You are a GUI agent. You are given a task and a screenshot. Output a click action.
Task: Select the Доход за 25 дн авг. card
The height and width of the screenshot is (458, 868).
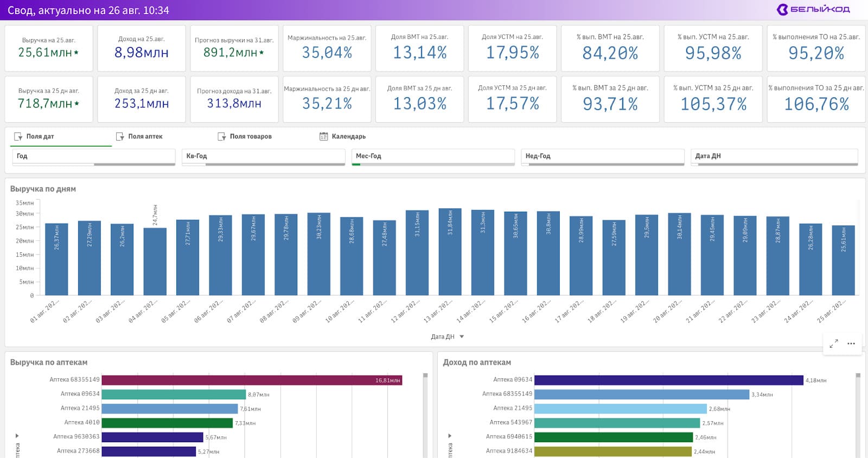[142, 99]
